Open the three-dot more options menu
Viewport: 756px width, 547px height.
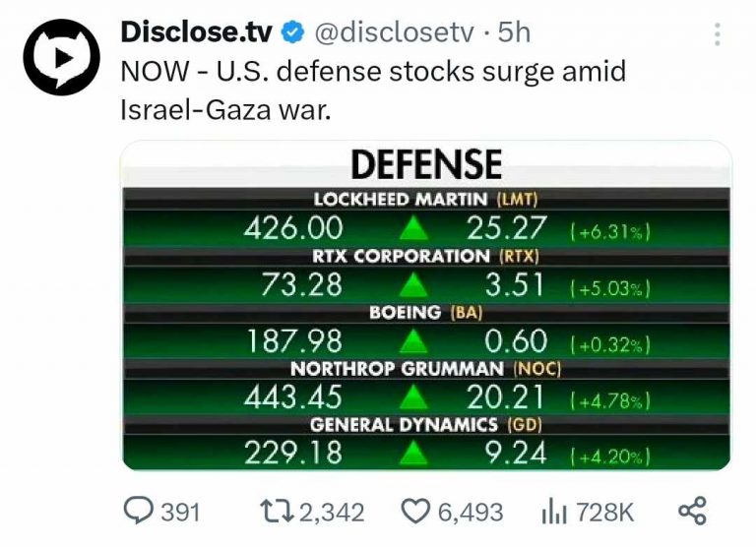coord(718,32)
